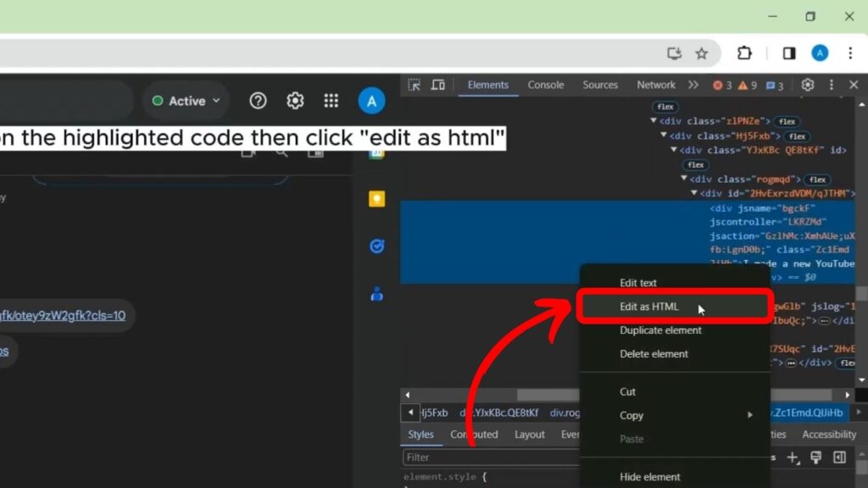Screen dimensions: 868x488
Task: Click the help question mark icon
Action: coord(258,100)
